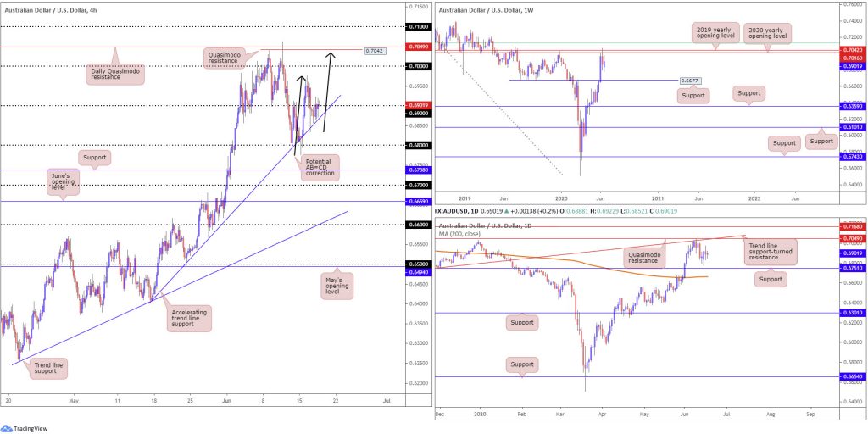Click the 0.56540 tag on daily axis
868x434 pixels.
(854, 376)
